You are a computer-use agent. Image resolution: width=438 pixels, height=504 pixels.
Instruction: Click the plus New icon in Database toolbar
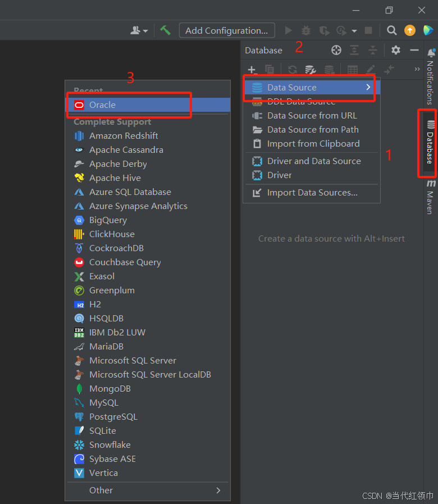(x=252, y=70)
